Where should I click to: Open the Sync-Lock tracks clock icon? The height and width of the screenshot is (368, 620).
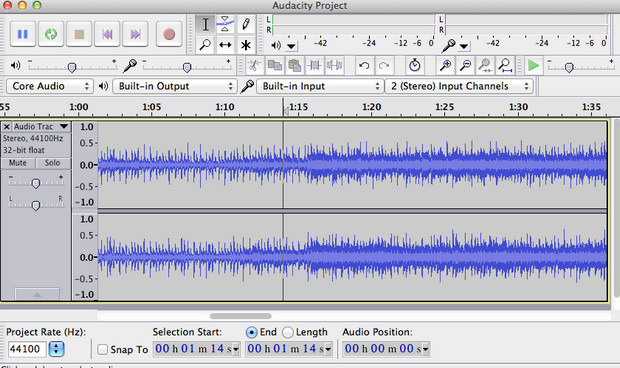(414, 65)
